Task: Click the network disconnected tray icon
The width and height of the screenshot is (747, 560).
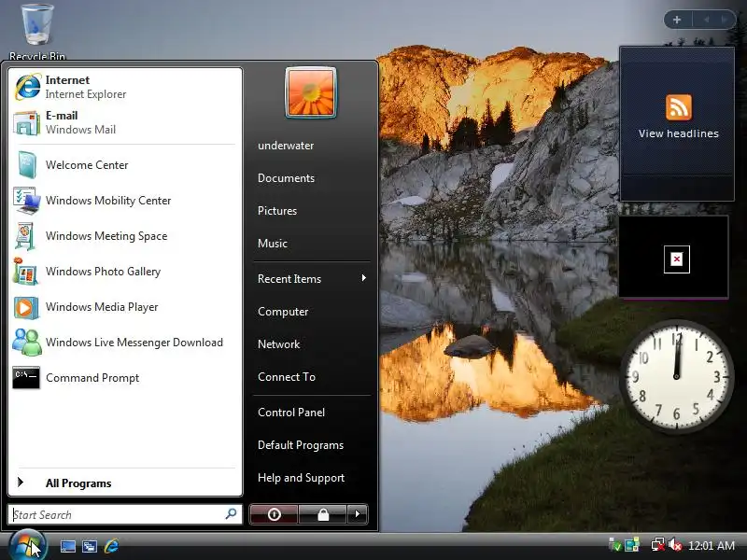Action: [x=658, y=545]
